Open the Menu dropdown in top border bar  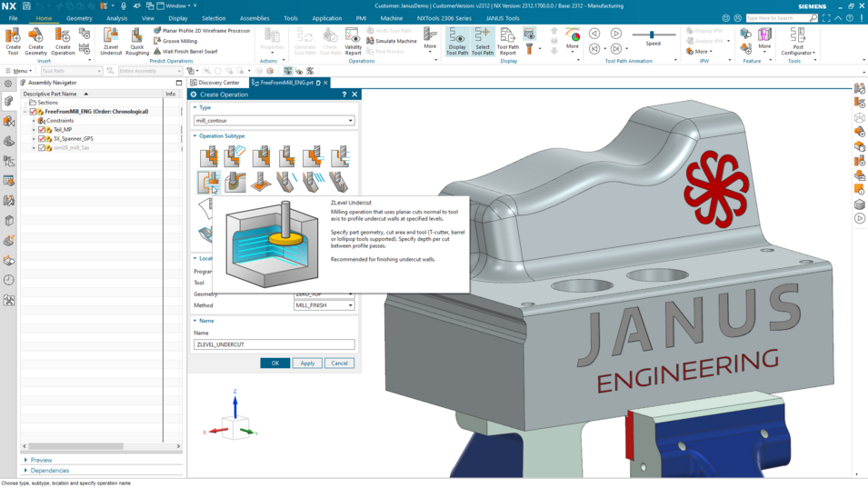click(x=19, y=71)
